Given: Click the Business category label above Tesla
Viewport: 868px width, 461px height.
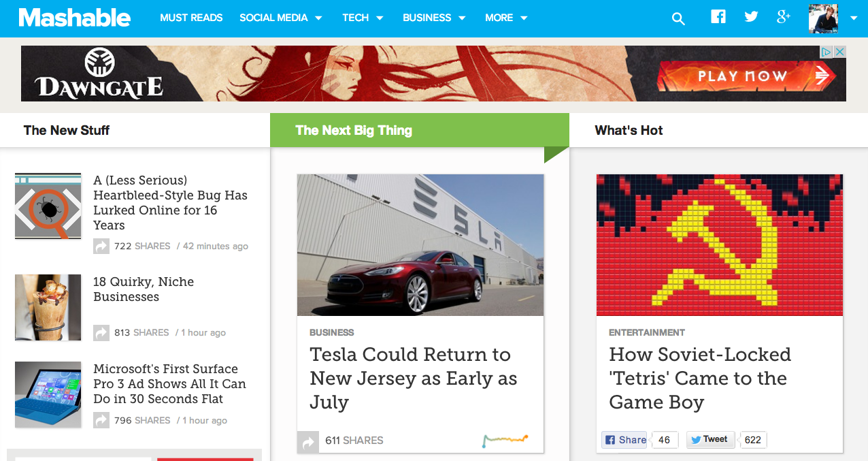Looking at the screenshot, I should 332,332.
